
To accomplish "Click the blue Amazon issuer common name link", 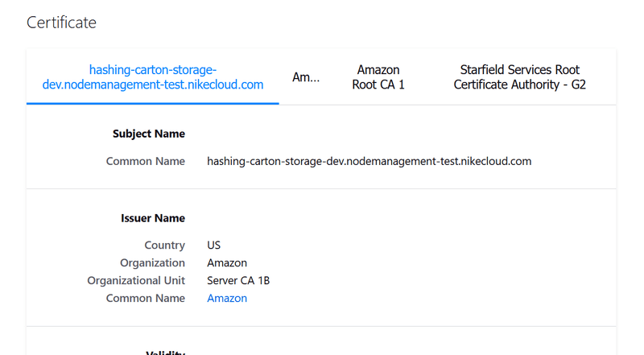I will click(x=227, y=298).
